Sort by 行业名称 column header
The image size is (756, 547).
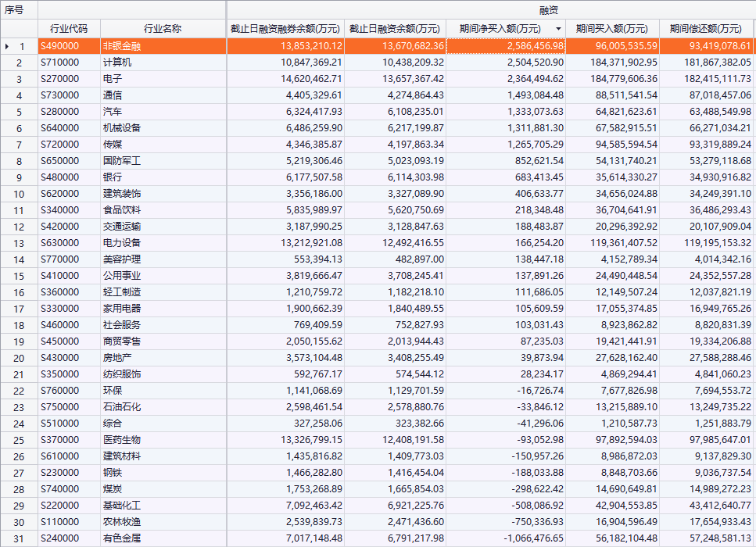[x=163, y=29]
